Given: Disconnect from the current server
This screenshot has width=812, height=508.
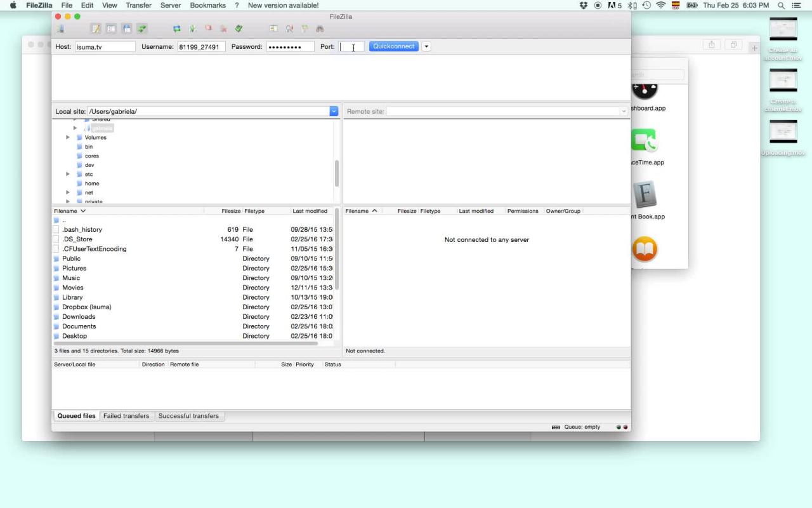Looking at the screenshot, I should (223, 29).
